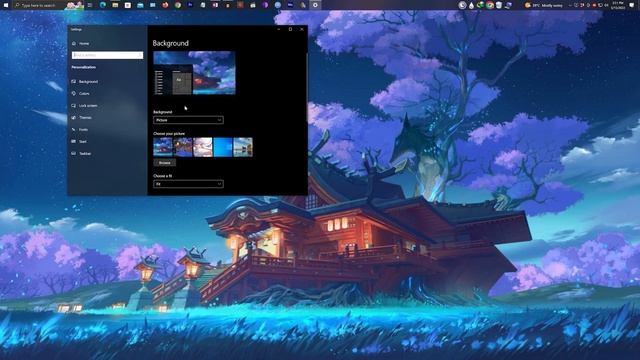Open Photoshop from the taskbar
The image size is (640, 360).
(x=190, y=5)
